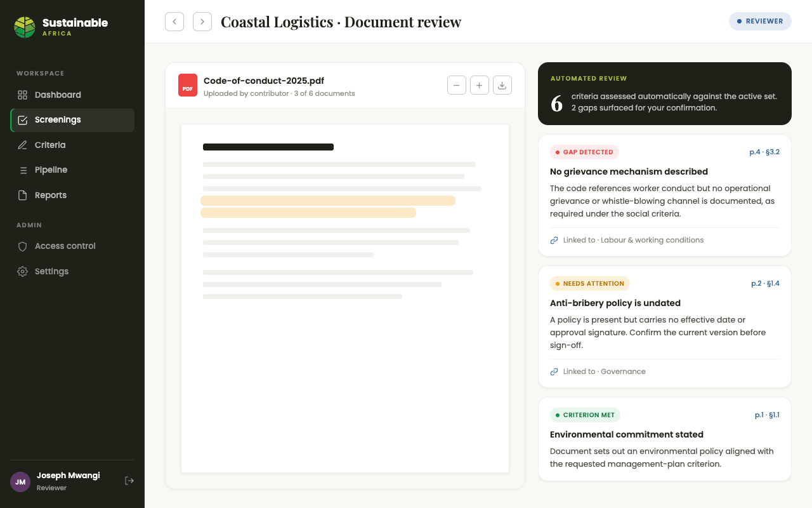Click the highlighted passage in the document
Viewport: 812px width, 508px height.
coord(328,207)
